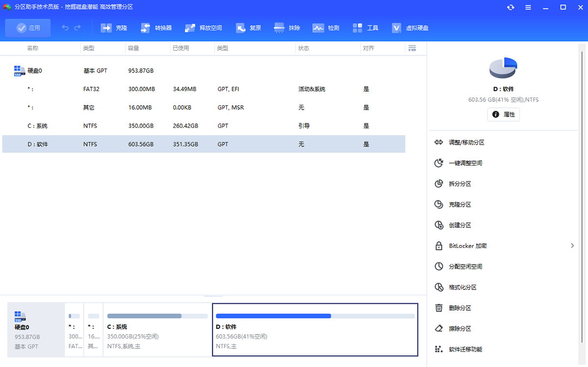Open the 工具 tools menu

point(366,28)
